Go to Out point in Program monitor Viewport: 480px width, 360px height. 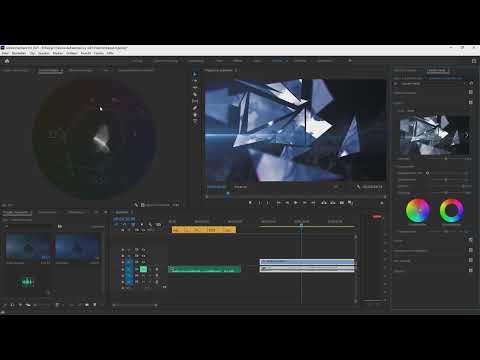[x=313, y=203]
